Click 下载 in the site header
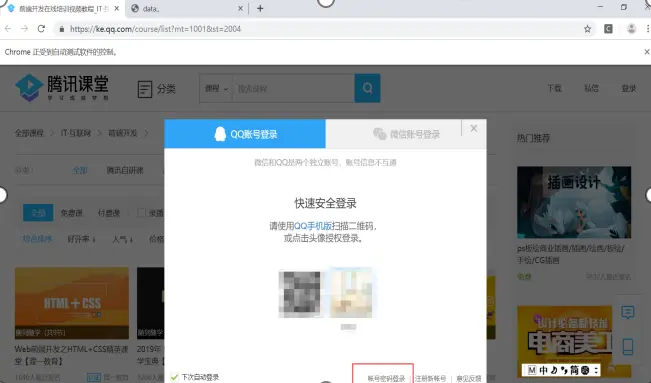The height and width of the screenshot is (383, 651). (x=554, y=88)
